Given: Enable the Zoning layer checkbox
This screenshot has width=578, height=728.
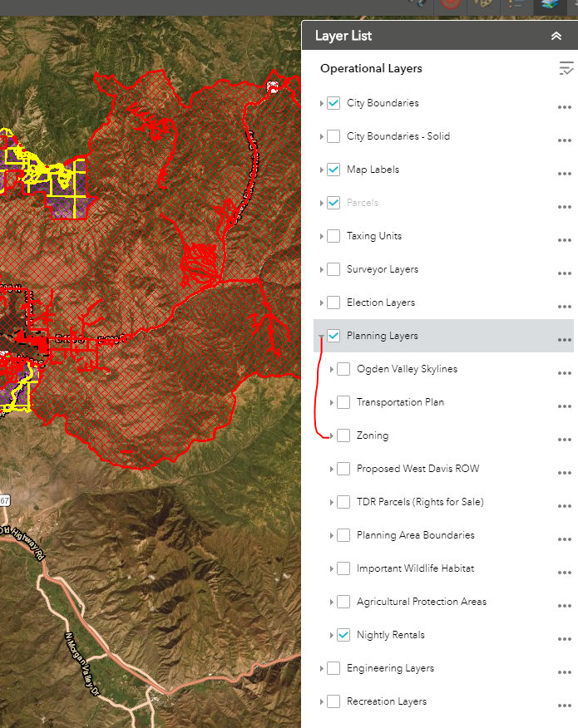Looking at the screenshot, I should [343, 435].
